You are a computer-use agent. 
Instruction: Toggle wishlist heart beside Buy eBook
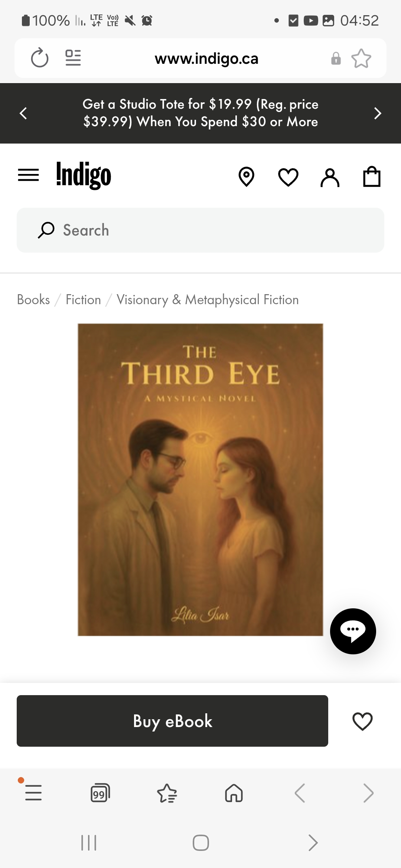coord(362,721)
